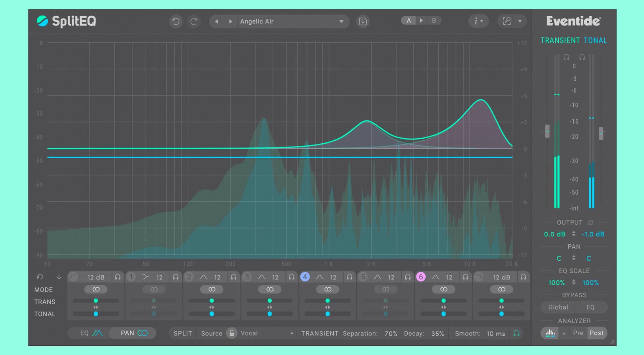Click band 6 TONAL pan slider handle

[x=443, y=314]
